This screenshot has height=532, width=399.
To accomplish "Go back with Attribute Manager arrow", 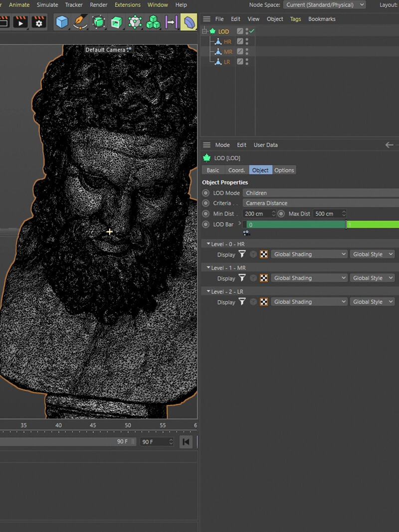I will 389,145.
